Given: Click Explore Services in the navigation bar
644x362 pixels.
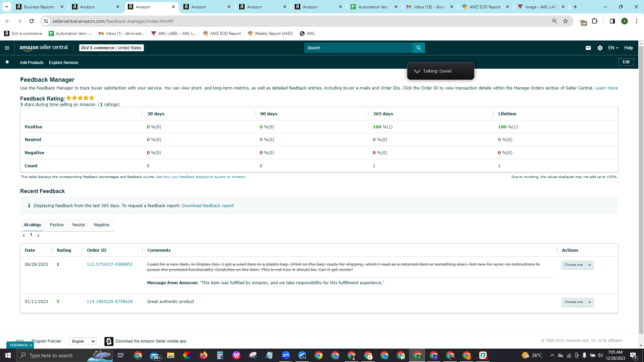Looking at the screenshot, I should pyautogui.click(x=64, y=63).
